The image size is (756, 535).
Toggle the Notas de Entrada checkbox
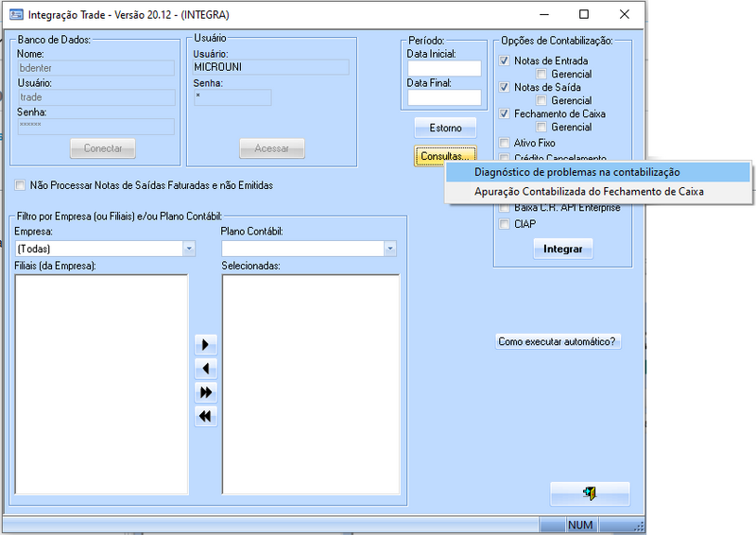[504, 60]
